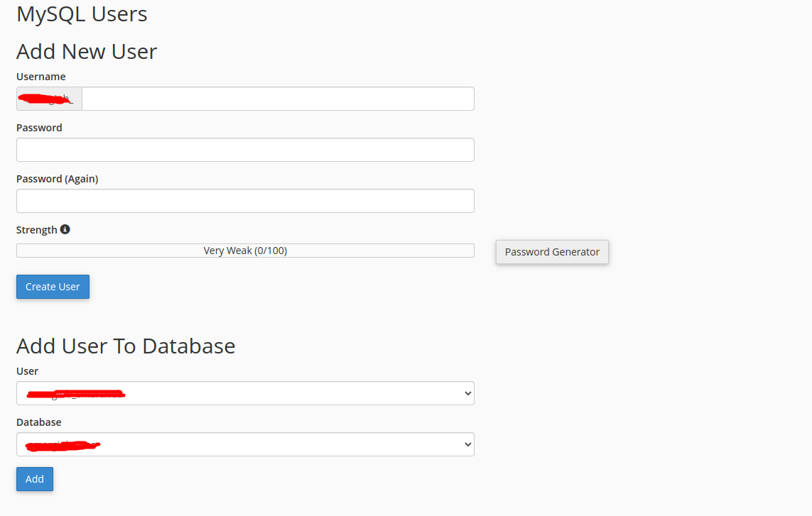Open the Database dropdown menu

(x=245, y=444)
